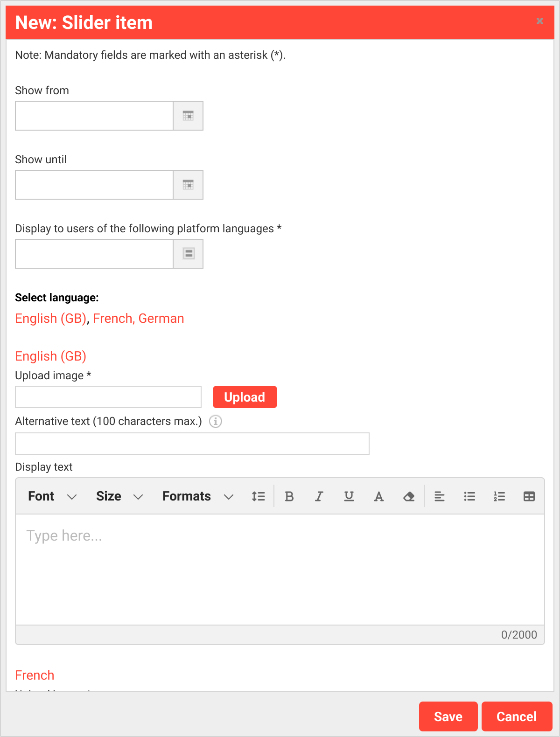Open the Show until calendar picker

pos(188,185)
